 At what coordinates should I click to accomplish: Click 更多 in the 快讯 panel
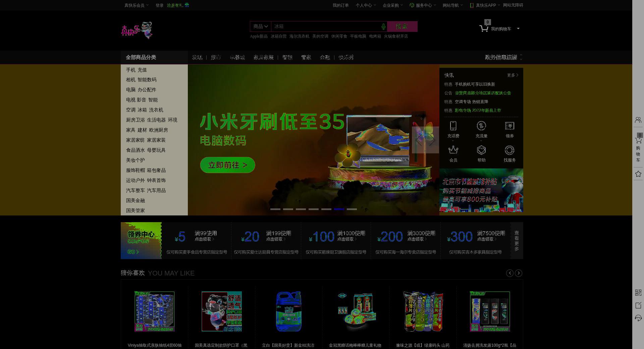tap(513, 75)
